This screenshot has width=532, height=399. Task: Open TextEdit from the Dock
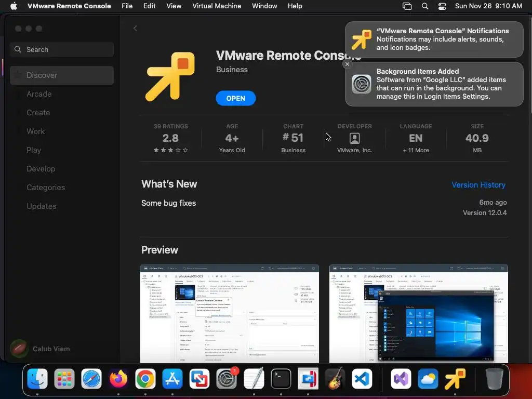pos(254,379)
